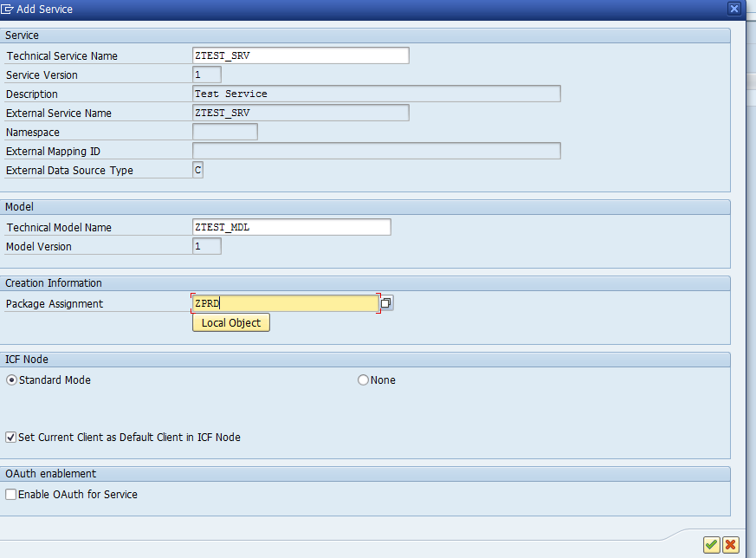Toggle Set Current Client as Default Client
The width and height of the screenshot is (756, 558).
(x=11, y=438)
